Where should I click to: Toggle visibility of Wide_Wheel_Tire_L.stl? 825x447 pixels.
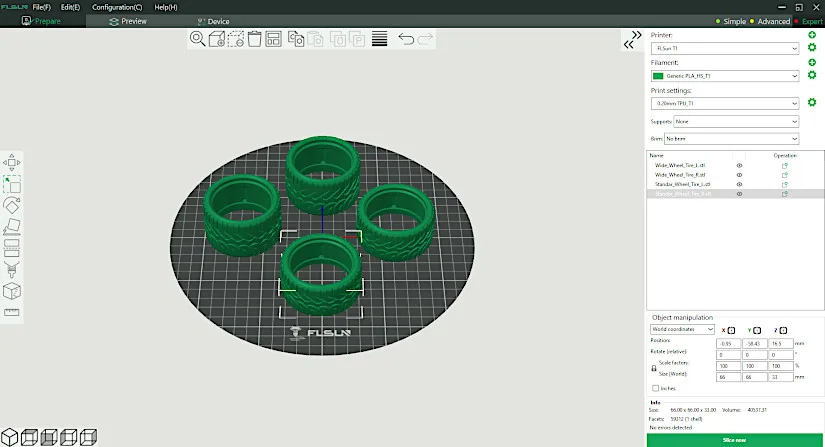(739, 165)
